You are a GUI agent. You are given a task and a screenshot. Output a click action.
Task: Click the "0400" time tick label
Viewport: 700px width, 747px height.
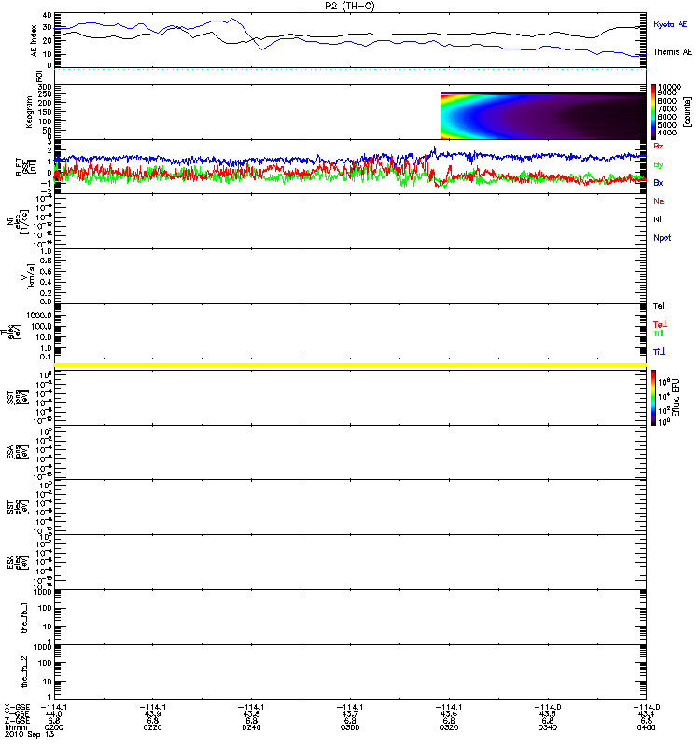coord(646,727)
